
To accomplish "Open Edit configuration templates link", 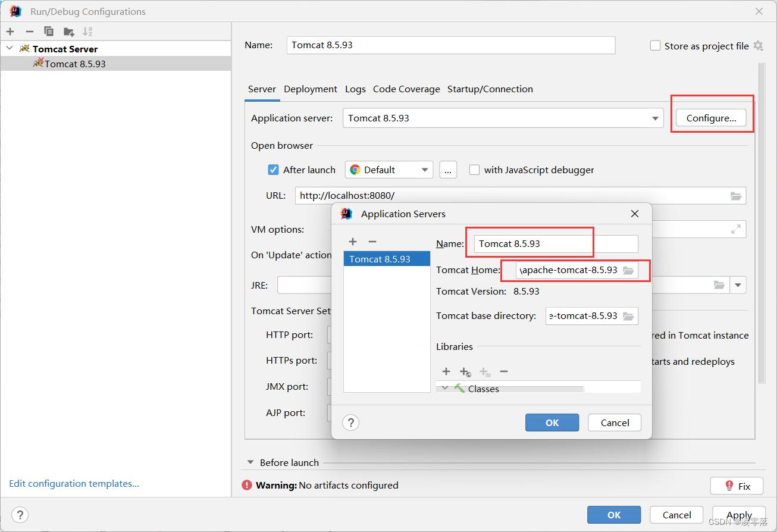I will [74, 483].
